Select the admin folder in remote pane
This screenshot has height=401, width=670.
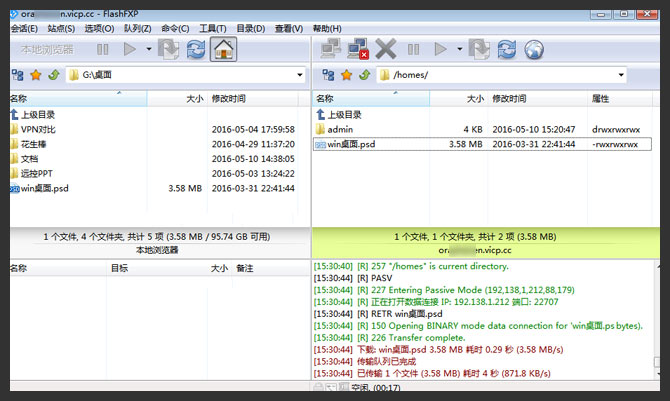click(x=340, y=129)
